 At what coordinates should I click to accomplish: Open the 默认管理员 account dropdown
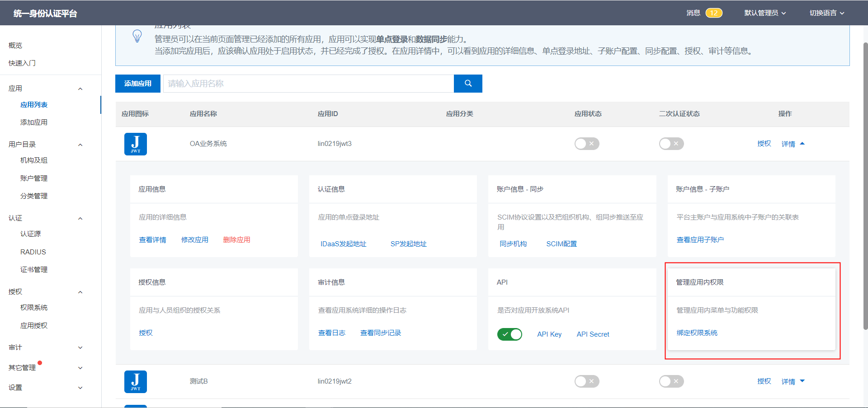tap(765, 13)
